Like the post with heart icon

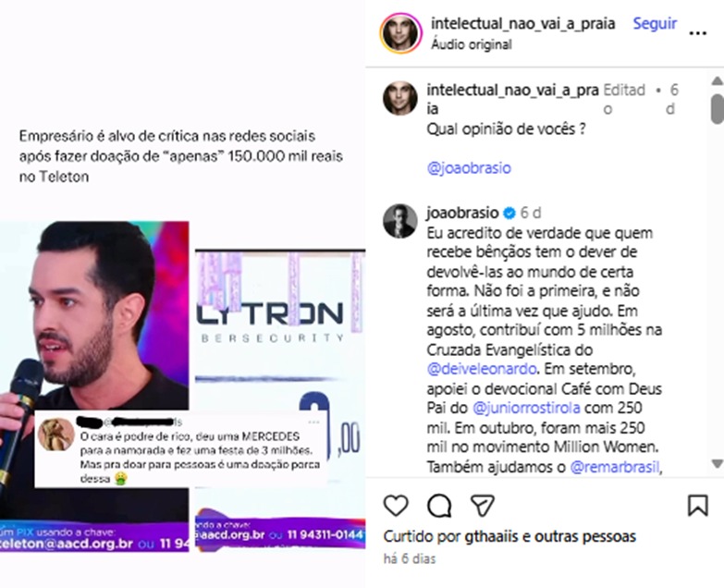click(x=396, y=506)
